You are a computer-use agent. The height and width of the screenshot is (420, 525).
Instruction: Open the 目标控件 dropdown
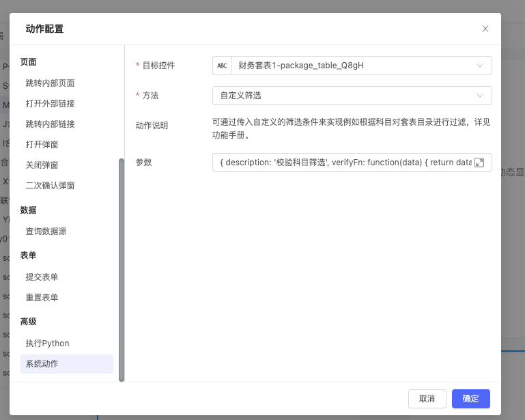coord(352,66)
